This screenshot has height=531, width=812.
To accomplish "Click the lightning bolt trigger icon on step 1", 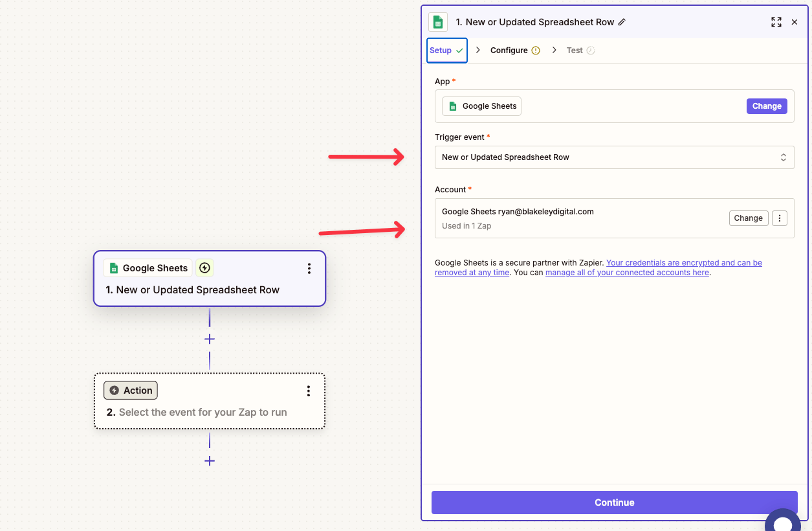I will point(204,268).
